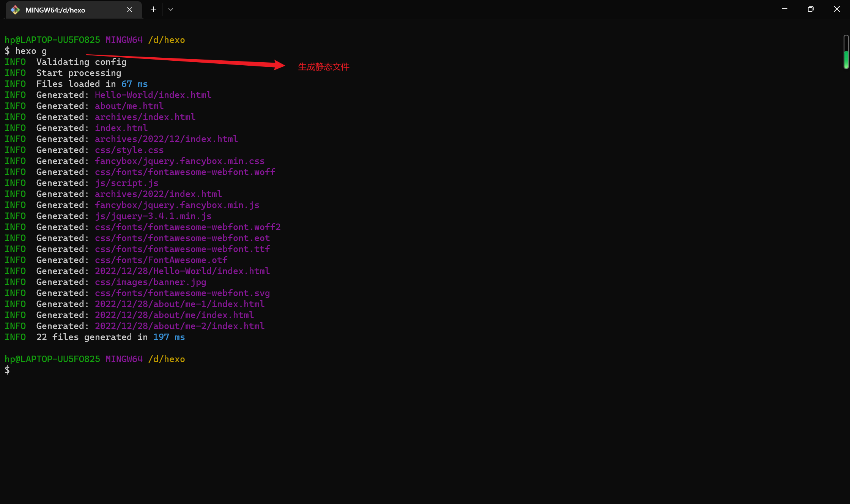Click 'archives/2022/12/index.html' path
Viewport: 850px width, 504px height.
pyautogui.click(x=166, y=139)
